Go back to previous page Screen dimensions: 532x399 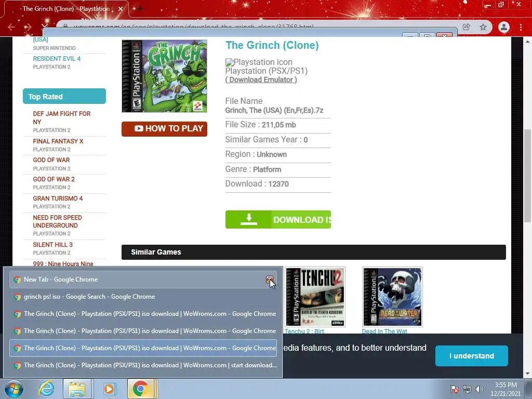(11, 27)
